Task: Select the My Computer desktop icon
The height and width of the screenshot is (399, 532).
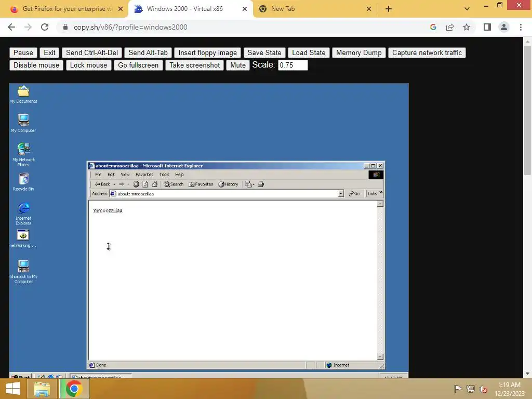Action: [x=23, y=123]
